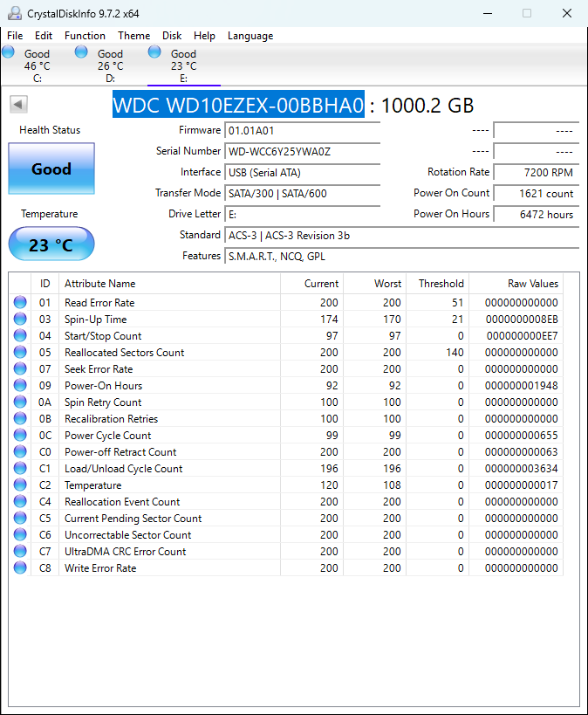
Task: Click the Threshold column header
Action: pyautogui.click(x=438, y=284)
